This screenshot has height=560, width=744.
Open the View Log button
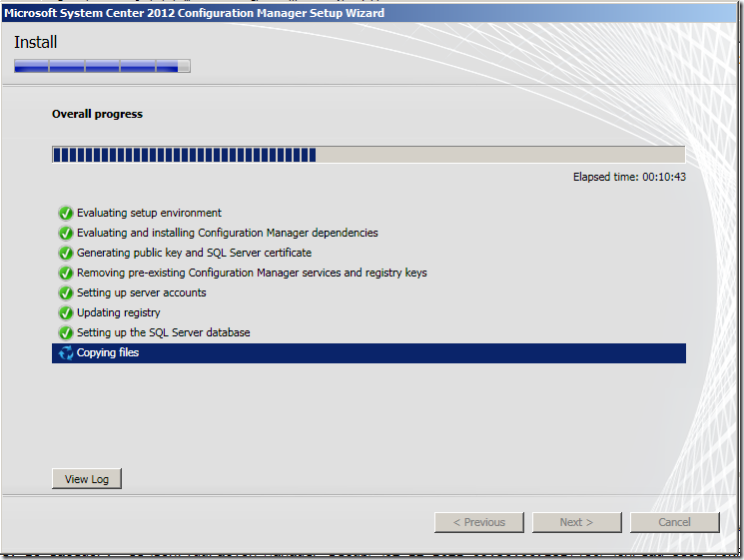[87, 479]
